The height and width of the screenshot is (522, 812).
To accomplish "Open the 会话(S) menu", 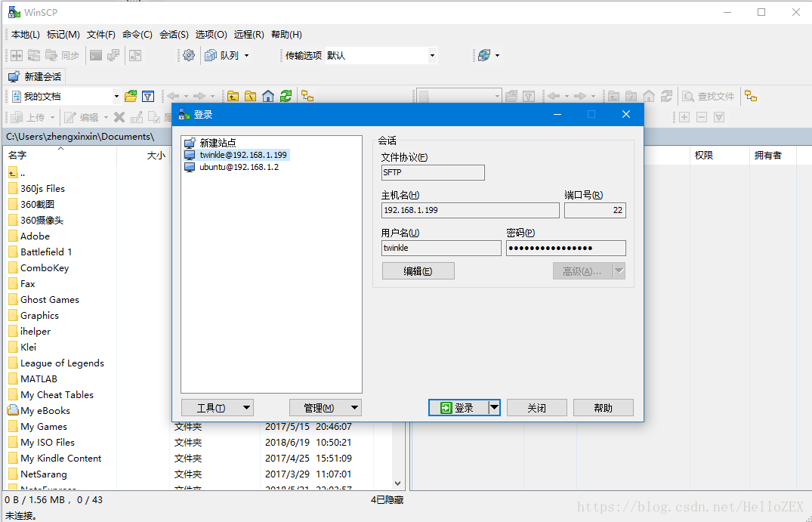I will pyautogui.click(x=174, y=35).
